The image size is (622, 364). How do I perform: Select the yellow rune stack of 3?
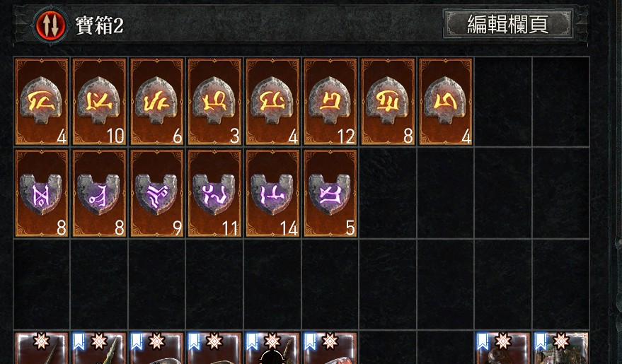coord(214,101)
